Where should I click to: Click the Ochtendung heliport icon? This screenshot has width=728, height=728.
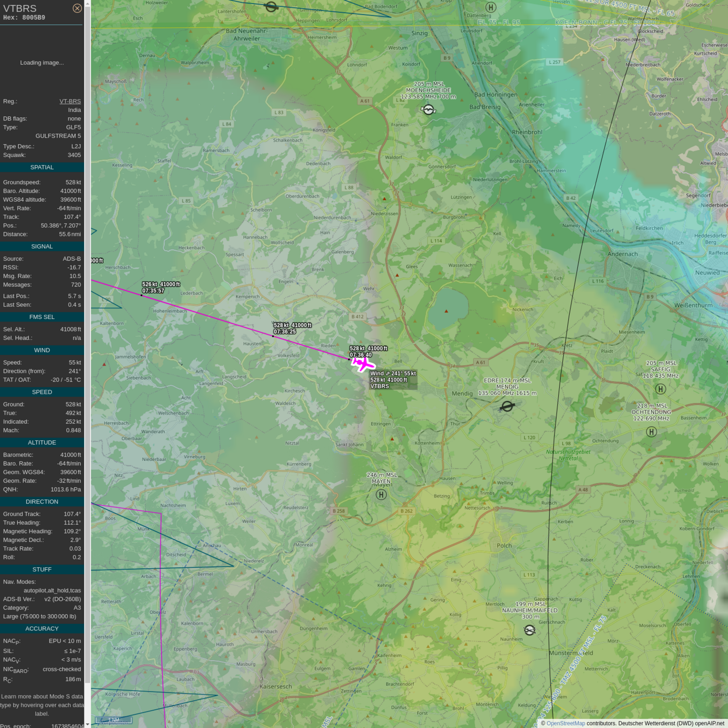click(652, 432)
